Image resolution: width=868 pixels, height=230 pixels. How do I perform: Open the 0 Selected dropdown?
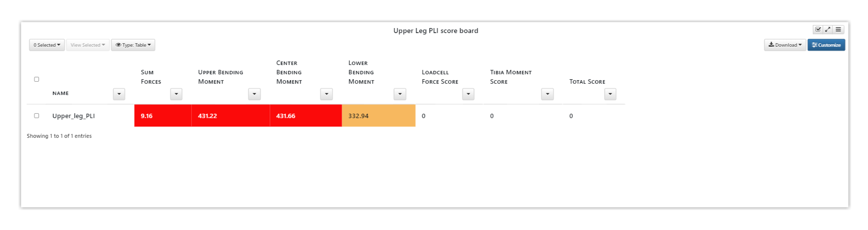47,45
